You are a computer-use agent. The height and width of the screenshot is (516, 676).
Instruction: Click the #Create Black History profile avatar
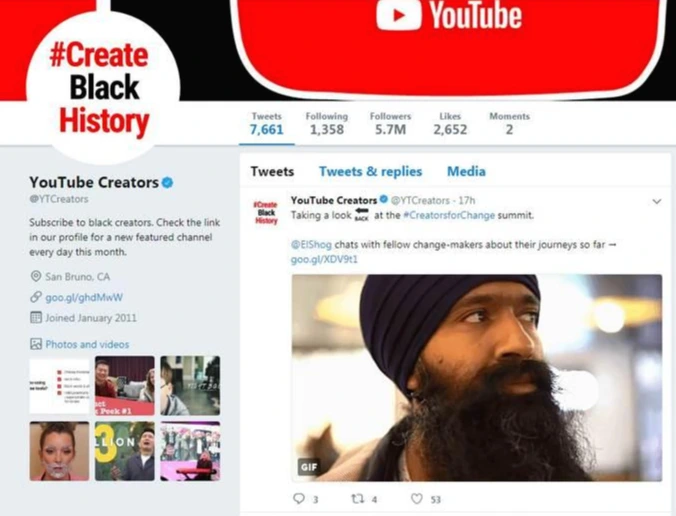[x=103, y=88]
